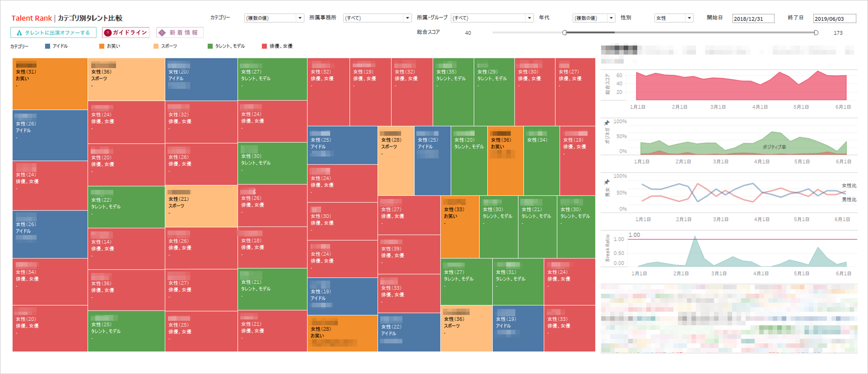Select the タレント、モデル green legend square
The width and height of the screenshot is (868, 374).
(210, 46)
